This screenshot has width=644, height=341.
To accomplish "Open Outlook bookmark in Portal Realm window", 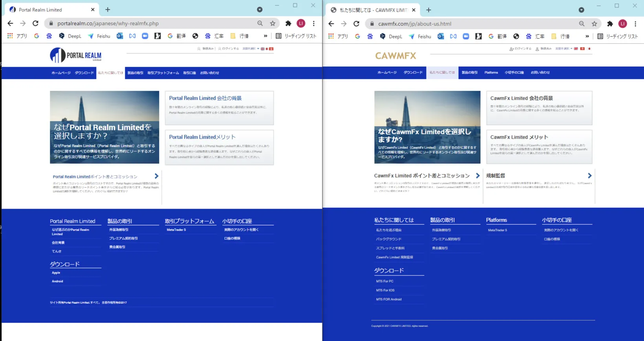I will (120, 36).
